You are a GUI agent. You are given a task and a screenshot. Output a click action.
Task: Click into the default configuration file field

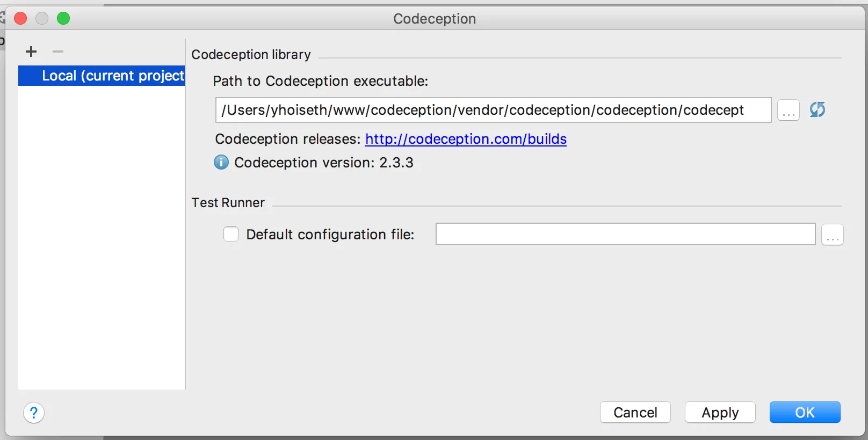click(x=625, y=234)
